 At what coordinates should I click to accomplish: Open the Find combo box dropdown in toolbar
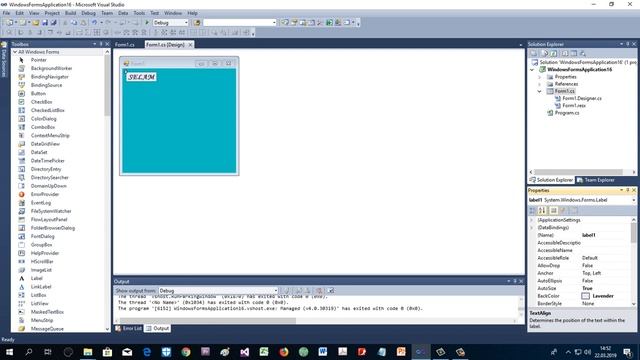tap(274, 22)
